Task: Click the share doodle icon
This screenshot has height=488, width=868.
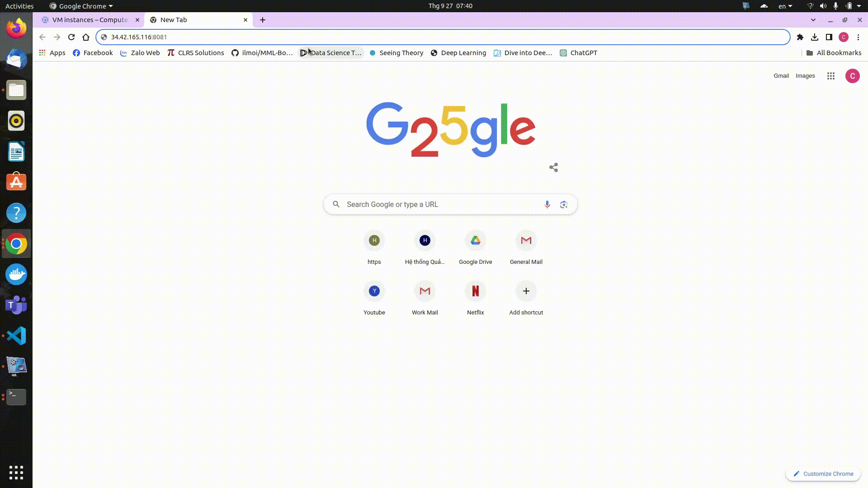Action: pyautogui.click(x=553, y=168)
